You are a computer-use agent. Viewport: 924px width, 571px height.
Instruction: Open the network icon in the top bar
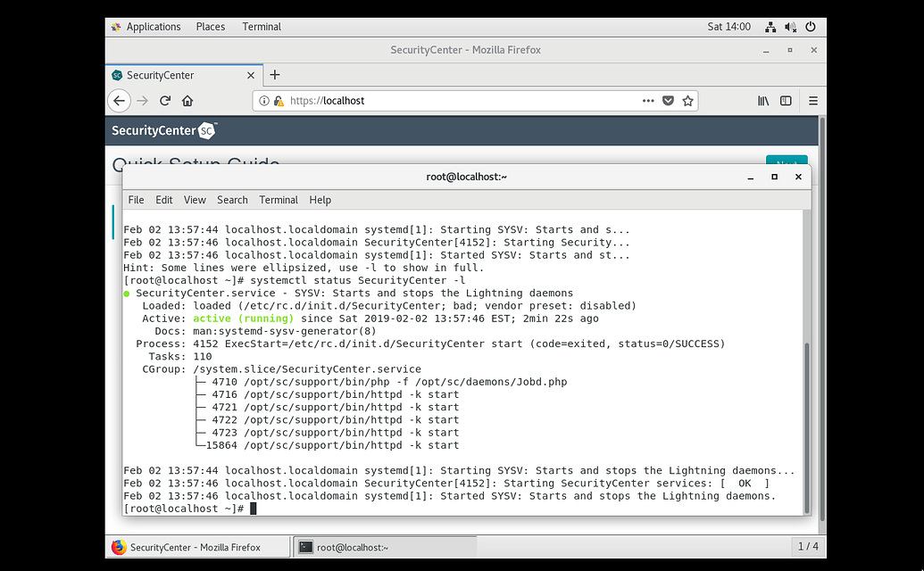click(x=770, y=26)
